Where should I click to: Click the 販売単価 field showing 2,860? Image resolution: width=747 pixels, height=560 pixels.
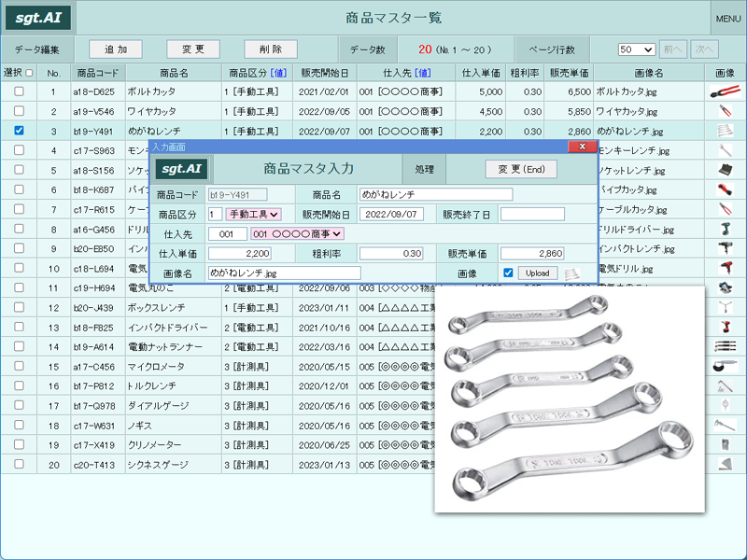click(532, 253)
